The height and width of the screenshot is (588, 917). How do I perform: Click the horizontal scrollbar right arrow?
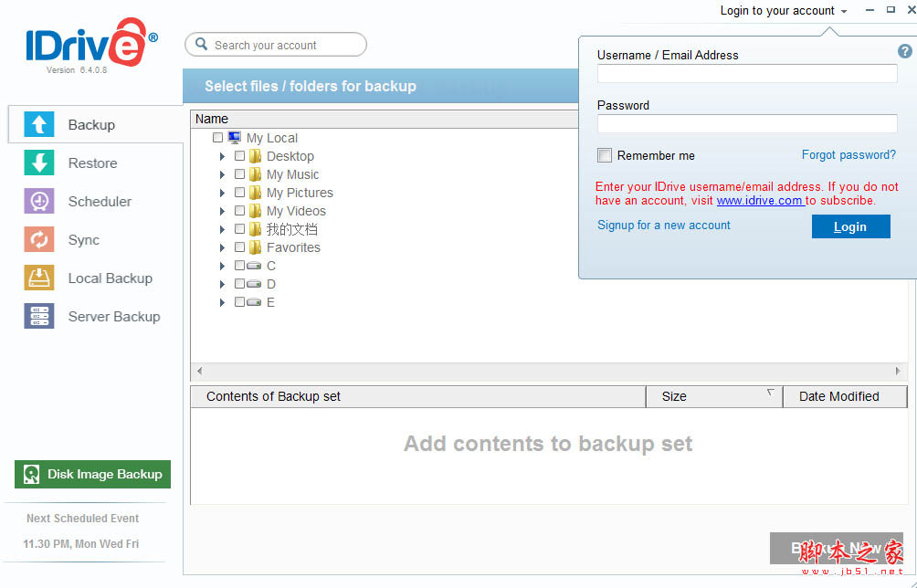[x=898, y=371]
